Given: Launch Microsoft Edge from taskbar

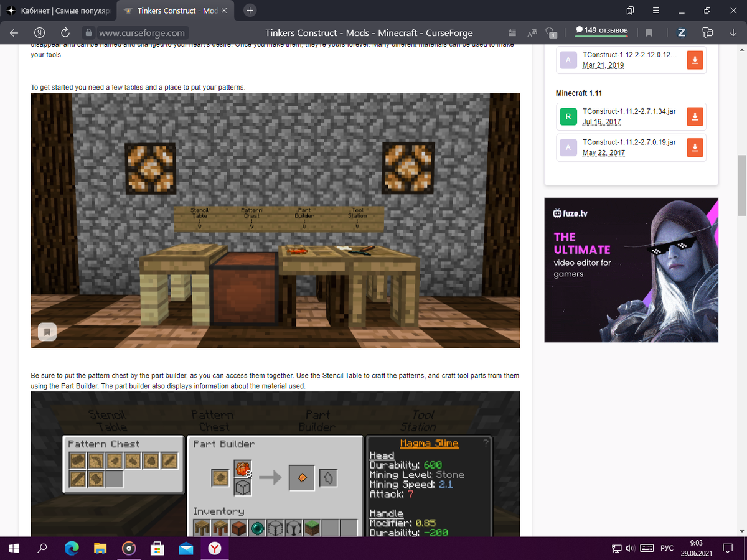Looking at the screenshot, I should 72,548.
